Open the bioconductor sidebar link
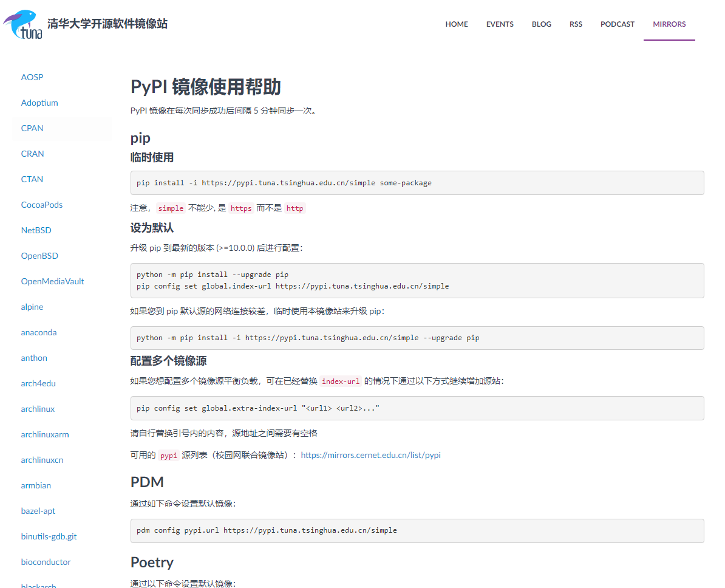 point(46,562)
